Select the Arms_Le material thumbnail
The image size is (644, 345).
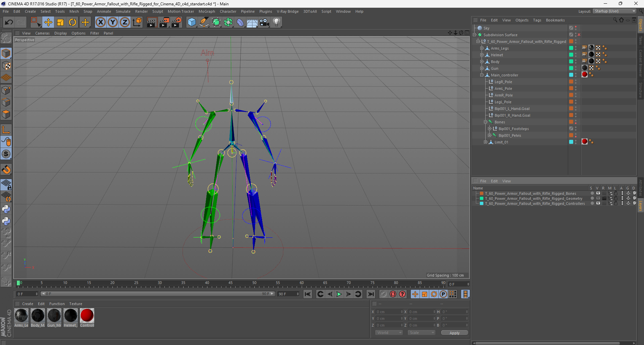tap(21, 318)
